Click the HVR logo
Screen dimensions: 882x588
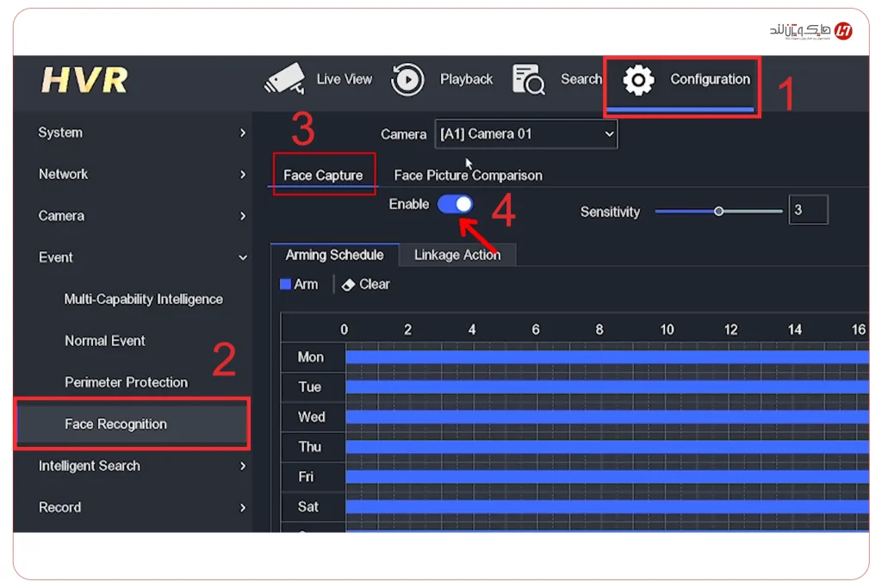point(84,81)
